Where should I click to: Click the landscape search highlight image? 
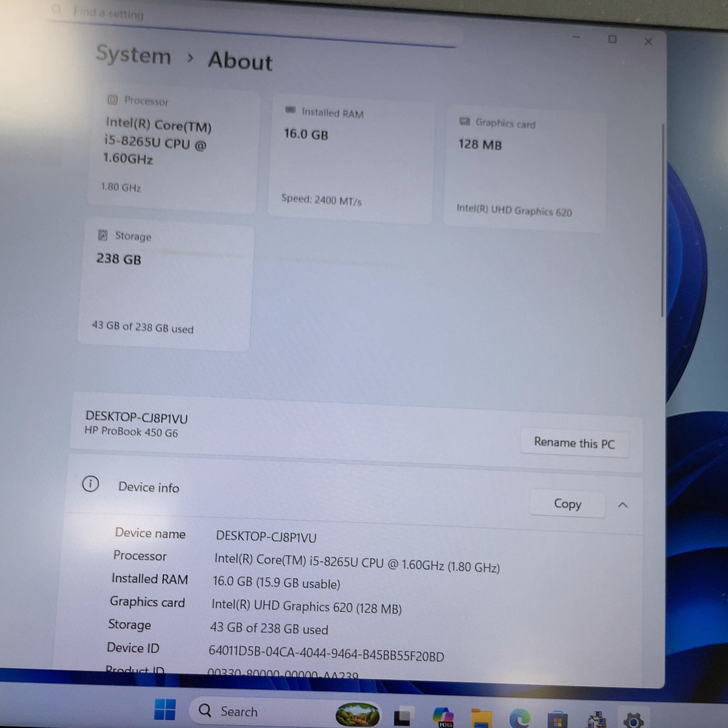[x=358, y=714]
